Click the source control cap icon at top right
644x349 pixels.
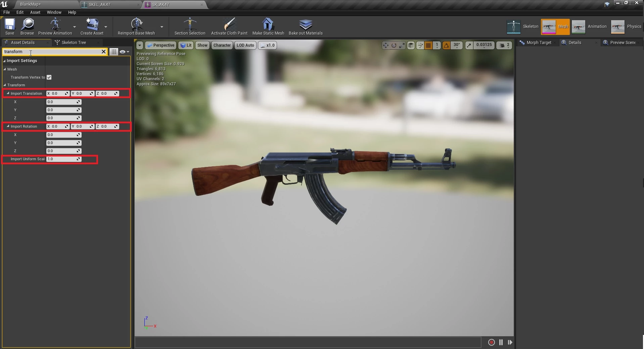607,4
